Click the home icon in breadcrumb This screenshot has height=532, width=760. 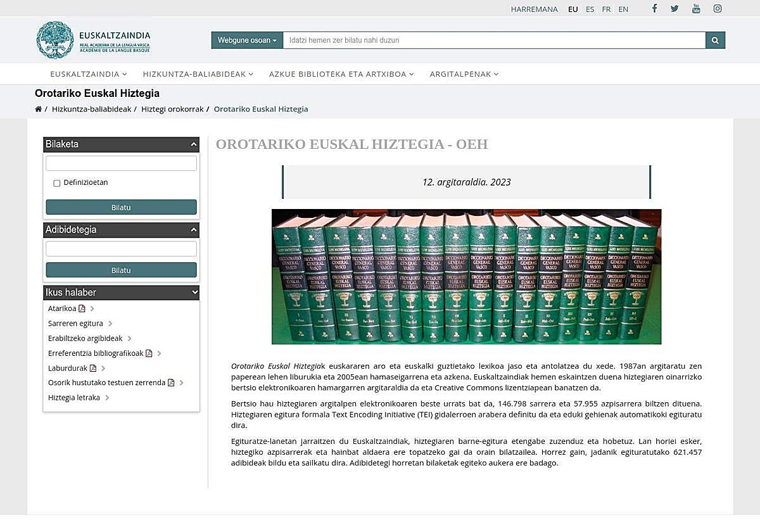tap(39, 109)
